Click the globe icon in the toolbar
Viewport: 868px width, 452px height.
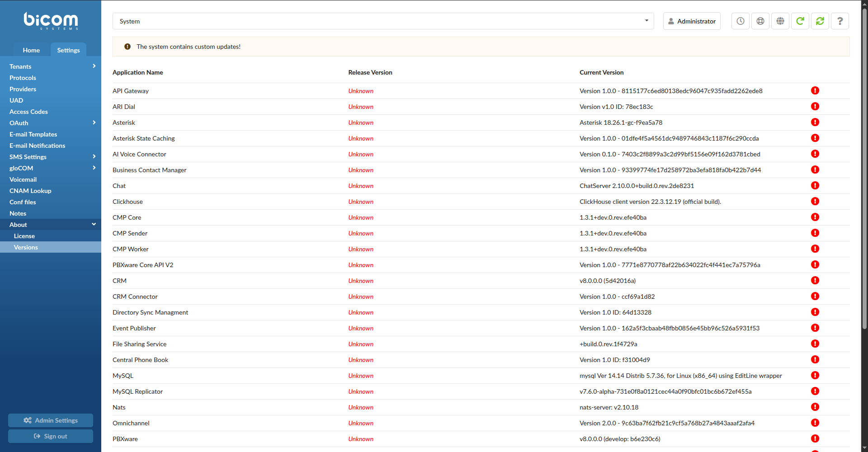point(780,21)
